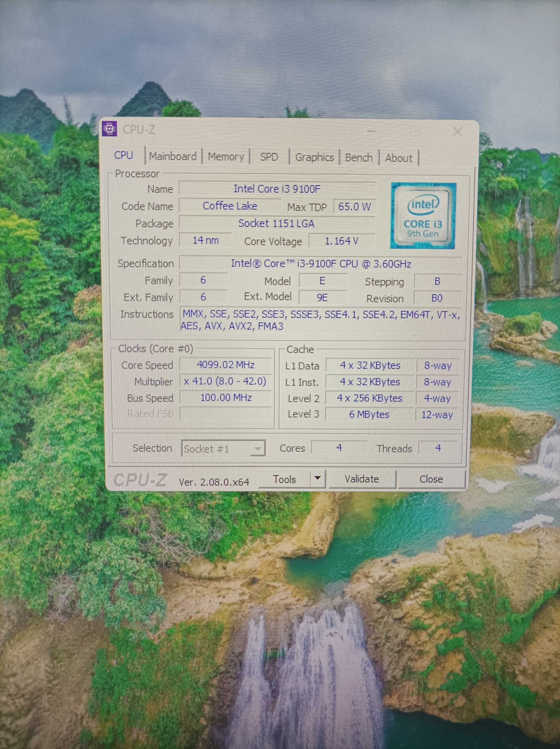Image resolution: width=560 pixels, height=749 pixels.
Task: Click the Close button at bottom
Action: [x=431, y=479]
